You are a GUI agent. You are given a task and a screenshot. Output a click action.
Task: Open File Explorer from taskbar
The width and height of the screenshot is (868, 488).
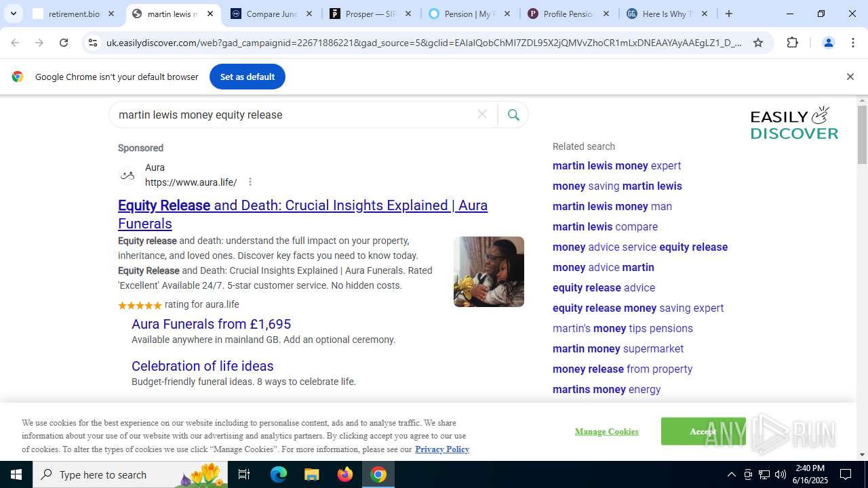311,474
